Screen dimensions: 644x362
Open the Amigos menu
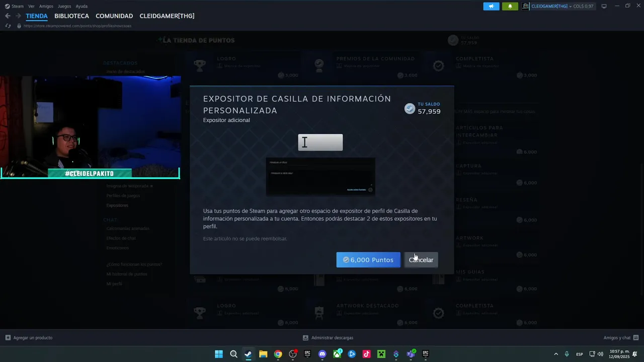coord(46,6)
